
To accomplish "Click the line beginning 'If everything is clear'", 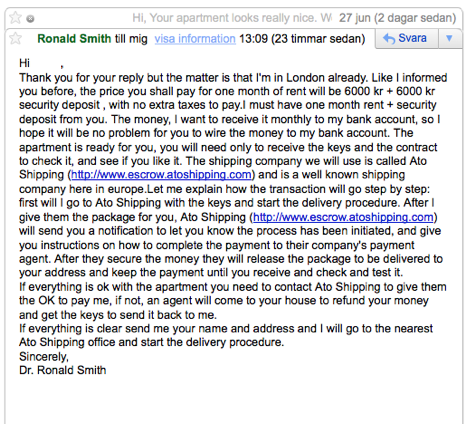I will pos(226,329).
